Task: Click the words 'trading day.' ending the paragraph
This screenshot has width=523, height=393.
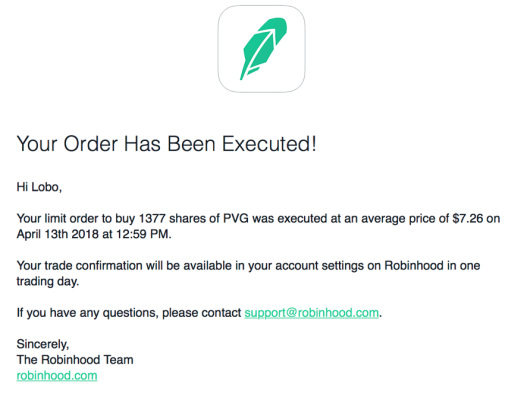Action: (x=48, y=282)
